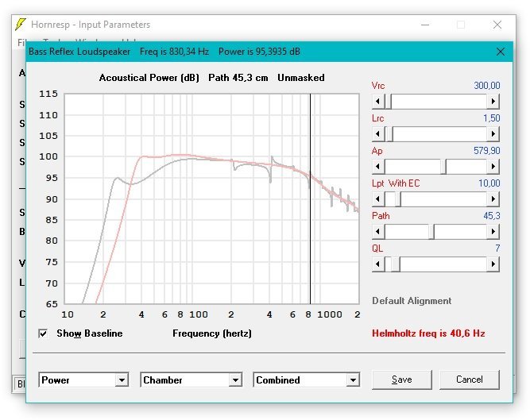Open the Combined dropdown list
The height and width of the screenshot is (420, 530).
353,380
